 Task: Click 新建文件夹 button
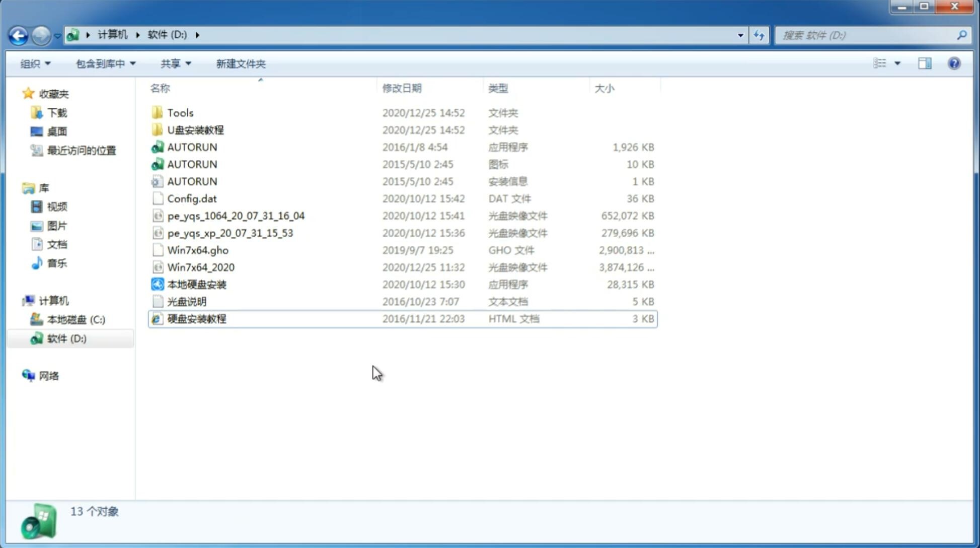(240, 63)
